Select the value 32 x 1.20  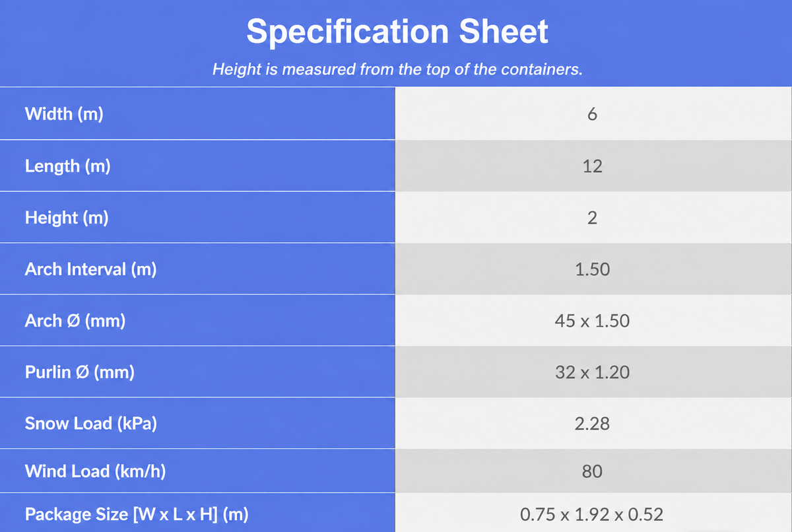coord(593,373)
